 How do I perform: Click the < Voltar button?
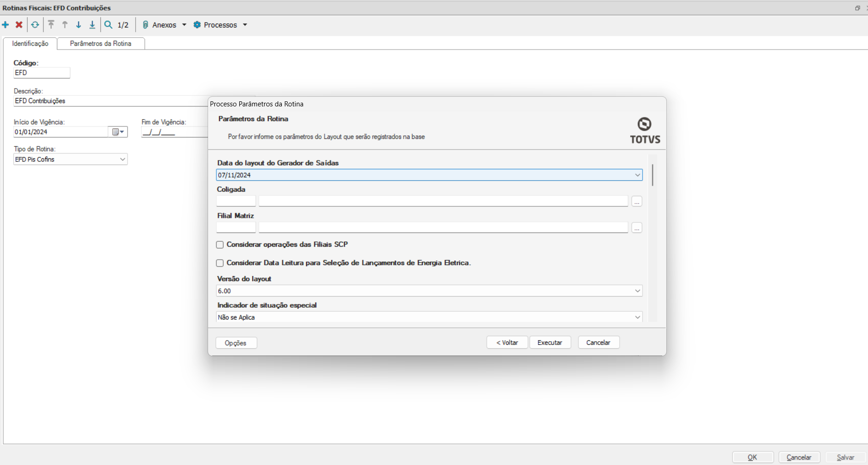507,343
